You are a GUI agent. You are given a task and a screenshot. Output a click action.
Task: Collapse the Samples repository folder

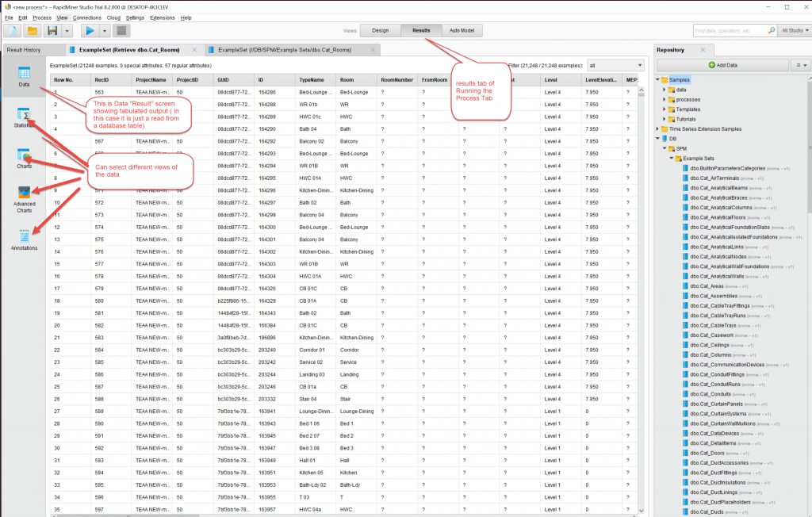(x=657, y=80)
